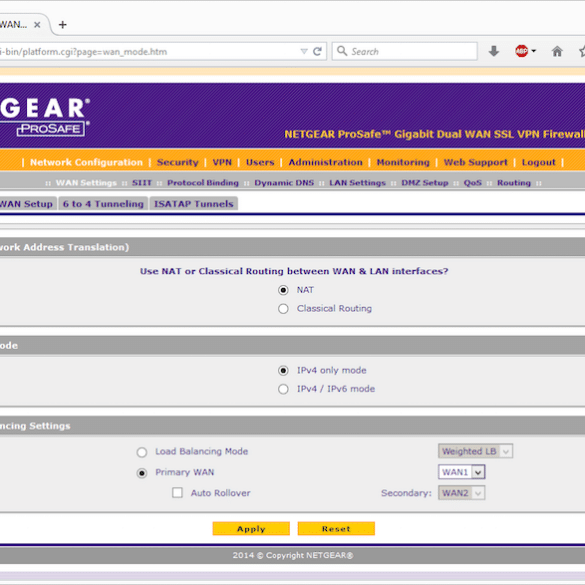Image resolution: width=585 pixels, height=585 pixels.
Task: Open the Secondary WAN2 dropdown
Action: click(x=462, y=493)
